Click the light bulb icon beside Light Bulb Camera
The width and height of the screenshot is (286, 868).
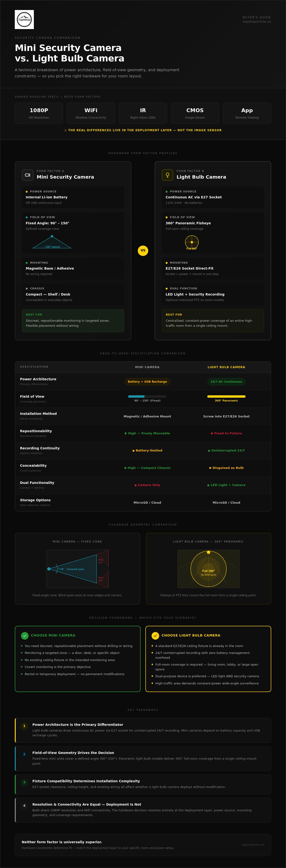point(167,175)
